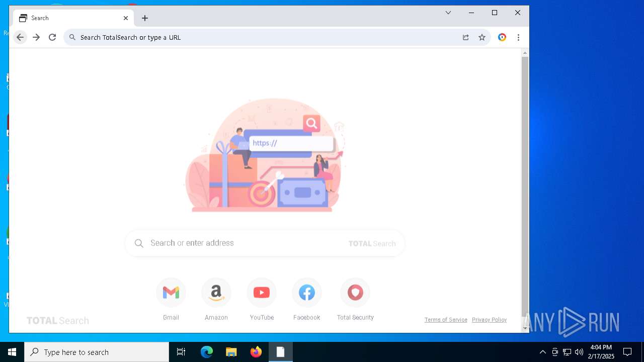Click the scrollbar down arrow
The image size is (644, 362).
click(525, 328)
